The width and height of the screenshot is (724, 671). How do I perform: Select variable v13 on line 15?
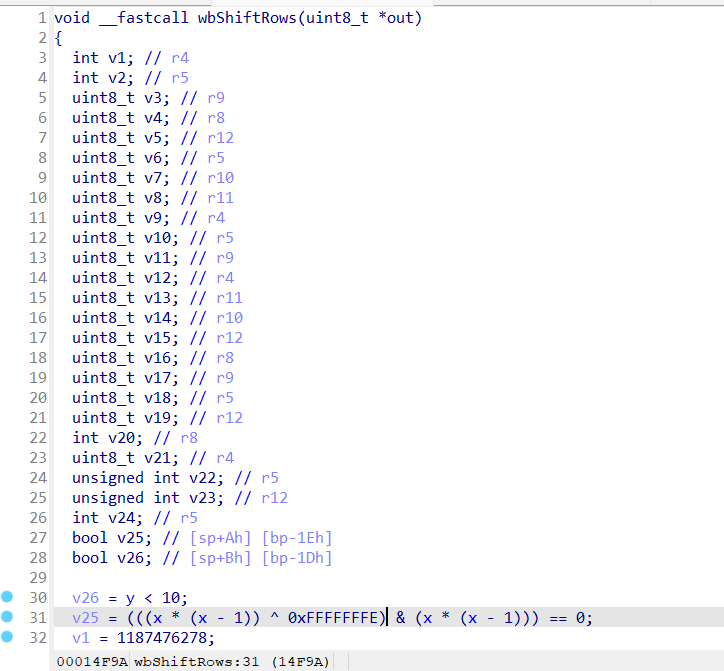click(x=160, y=298)
